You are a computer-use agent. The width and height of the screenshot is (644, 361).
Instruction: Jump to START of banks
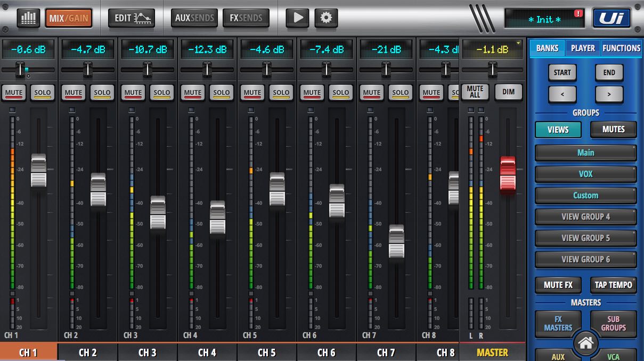point(562,73)
